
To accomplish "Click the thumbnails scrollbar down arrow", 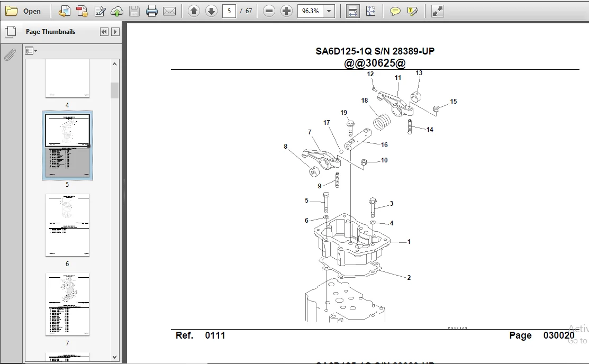I will tap(114, 357).
